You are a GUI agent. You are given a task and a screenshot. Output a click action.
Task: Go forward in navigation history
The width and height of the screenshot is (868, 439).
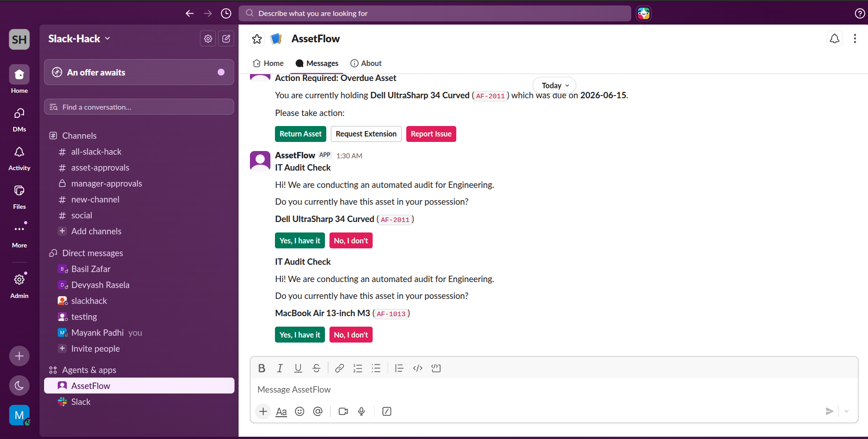(x=208, y=14)
